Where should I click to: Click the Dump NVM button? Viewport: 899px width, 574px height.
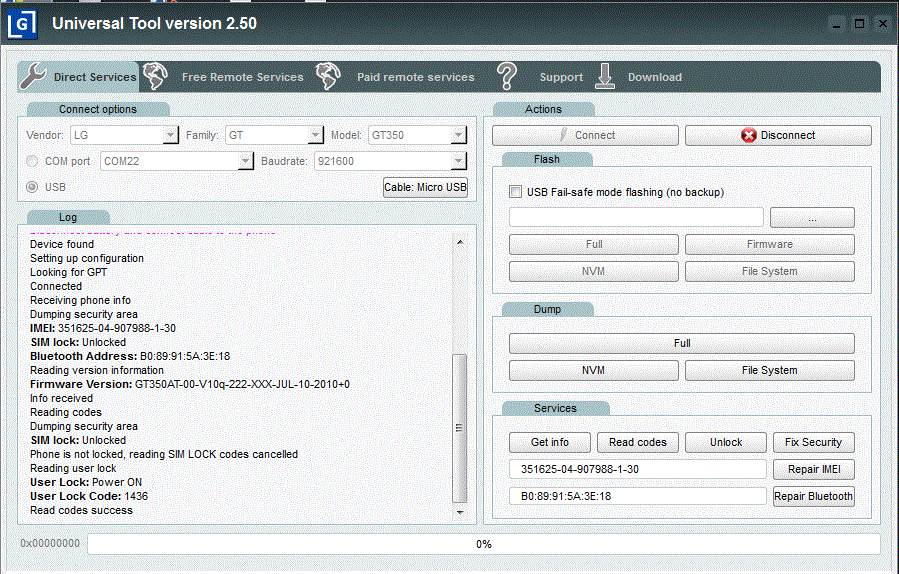593,370
